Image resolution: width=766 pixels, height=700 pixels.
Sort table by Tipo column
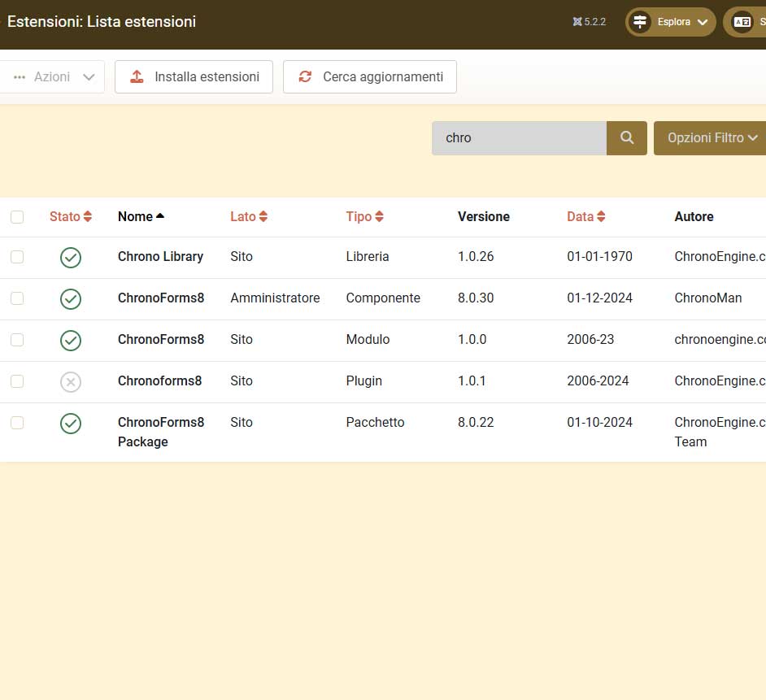[x=364, y=217]
